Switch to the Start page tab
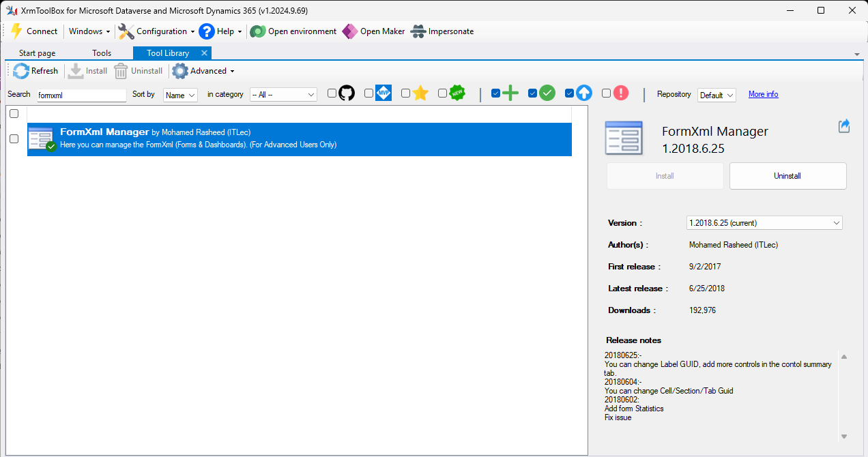868x457 pixels. [38, 53]
